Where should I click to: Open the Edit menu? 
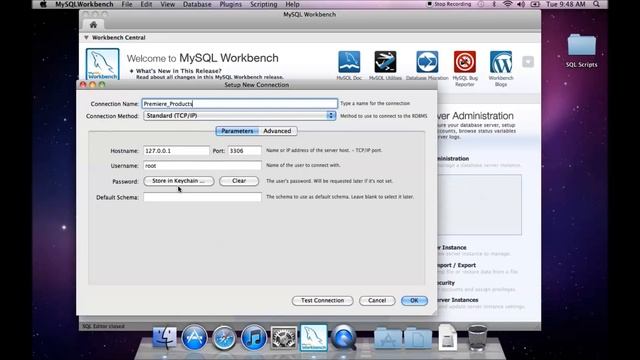(x=146, y=4)
